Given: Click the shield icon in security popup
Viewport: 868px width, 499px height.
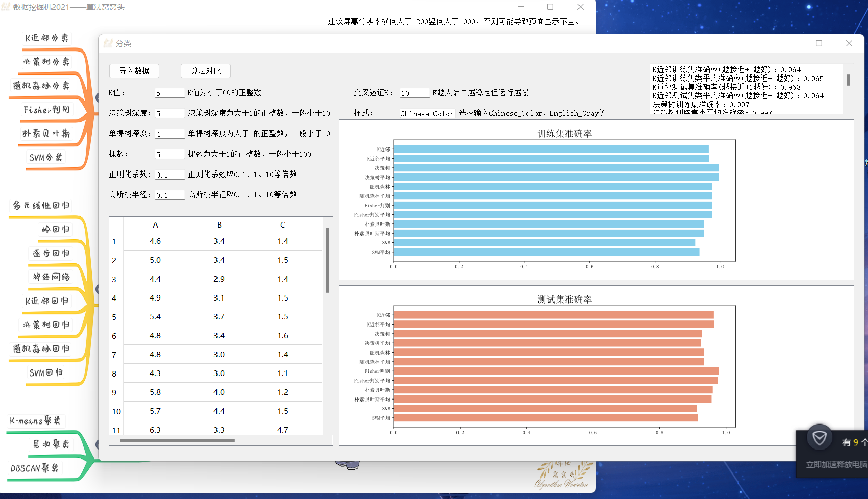Looking at the screenshot, I should tap(819, 438).
